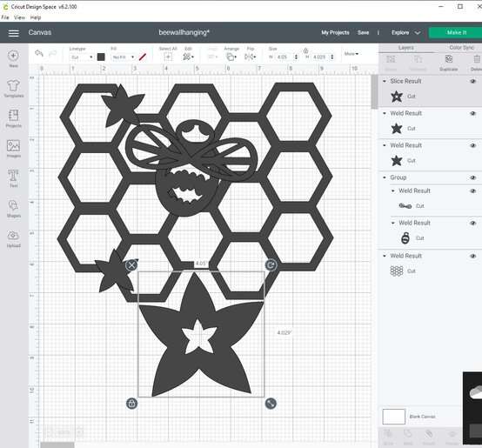Screen dimensions: 482x448
Task: Click the Attach tool at panel bottom
Action: tap(429, 438)
